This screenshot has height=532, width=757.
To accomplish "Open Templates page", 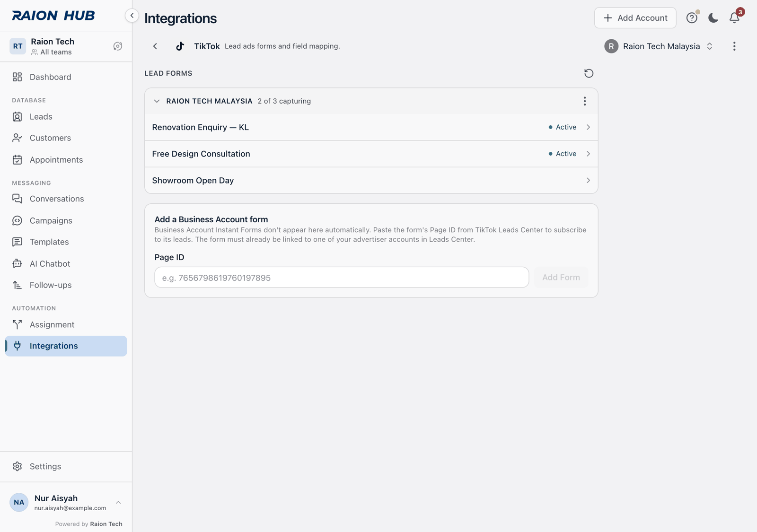I will 66,242.
